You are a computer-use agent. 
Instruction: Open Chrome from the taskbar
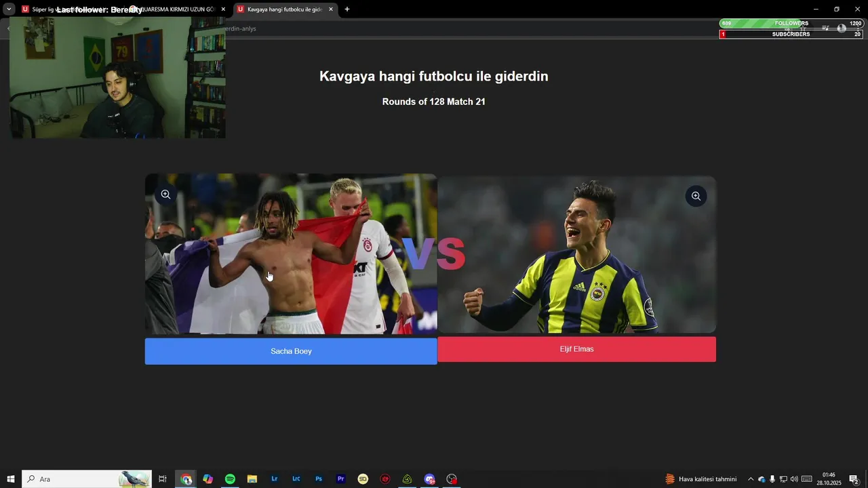[186, 479]
